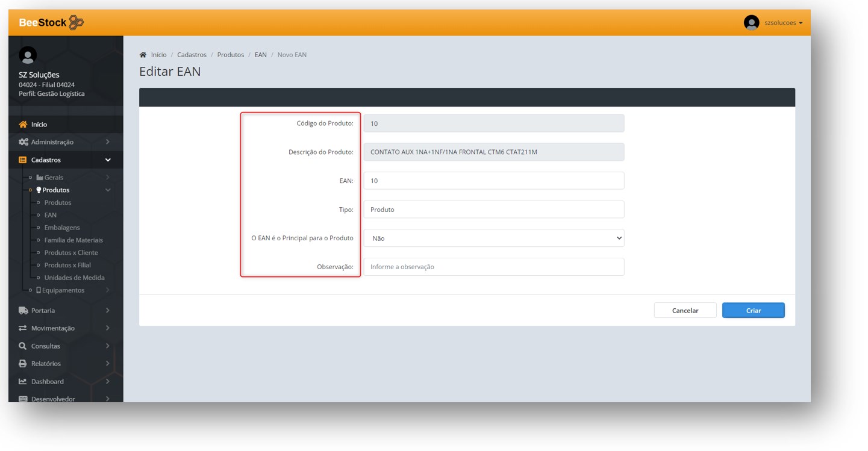Click the user avatar icon in top bar
This screenshot has height=451, width=868.
(x=751, y=23)
